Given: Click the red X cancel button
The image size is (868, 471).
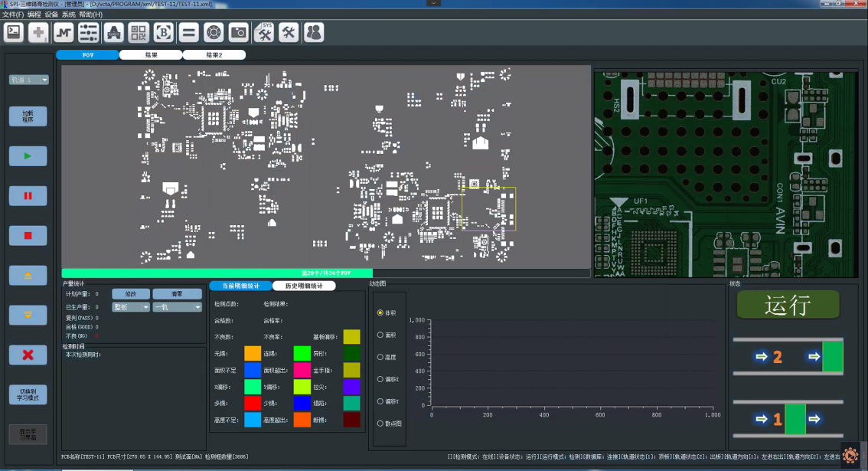Looking at the screenshot, I should (28, 355).
